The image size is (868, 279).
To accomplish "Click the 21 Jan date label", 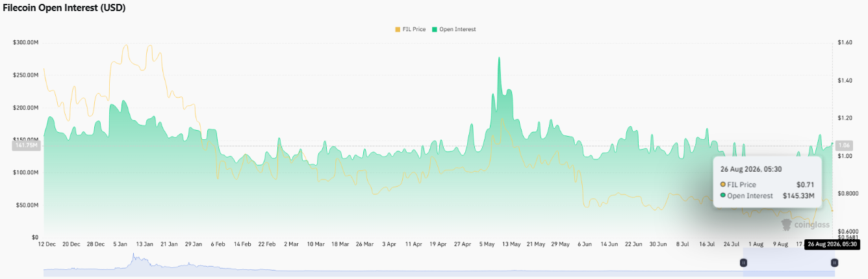I will [169, 245].
